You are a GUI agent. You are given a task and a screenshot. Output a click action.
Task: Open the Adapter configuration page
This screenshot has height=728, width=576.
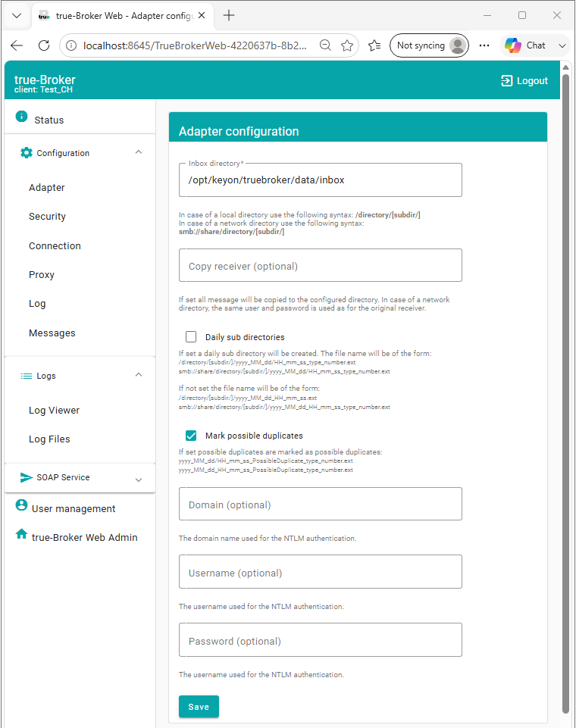47,188
